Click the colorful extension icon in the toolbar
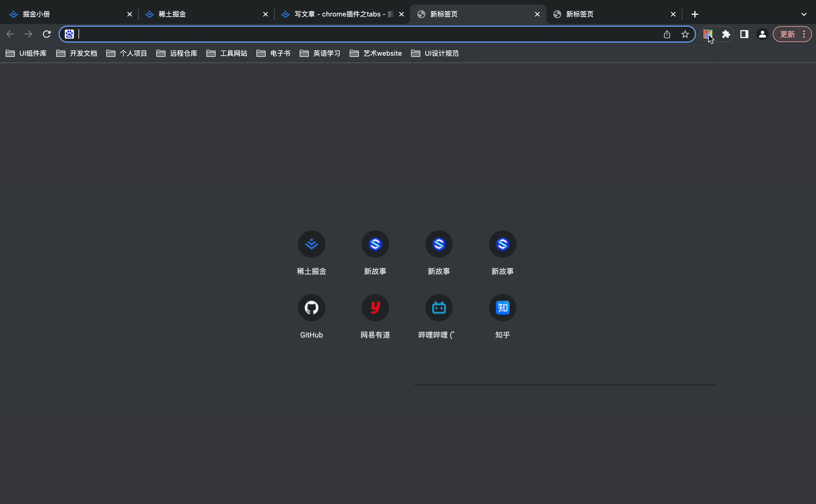Screen dimensions: 816x504 tap(707, 34)
